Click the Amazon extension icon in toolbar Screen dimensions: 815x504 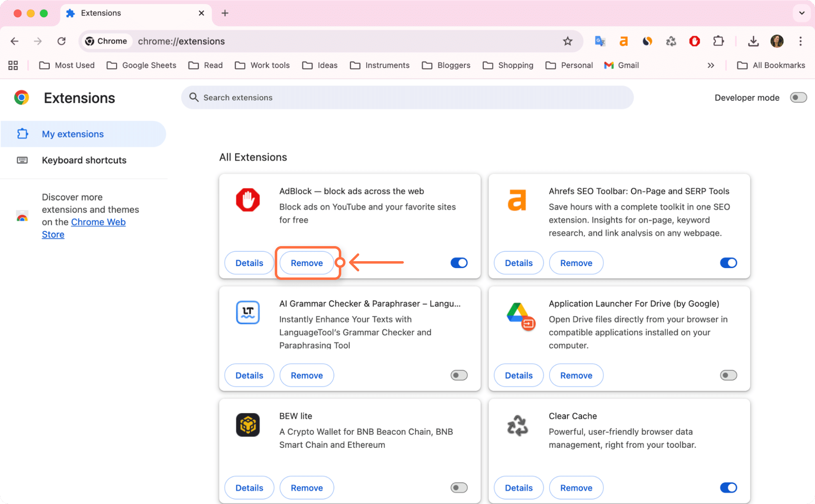tap(623, 41)
